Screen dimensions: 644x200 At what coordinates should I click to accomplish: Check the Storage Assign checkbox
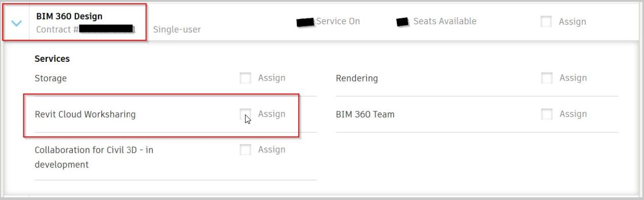point(246,78)
